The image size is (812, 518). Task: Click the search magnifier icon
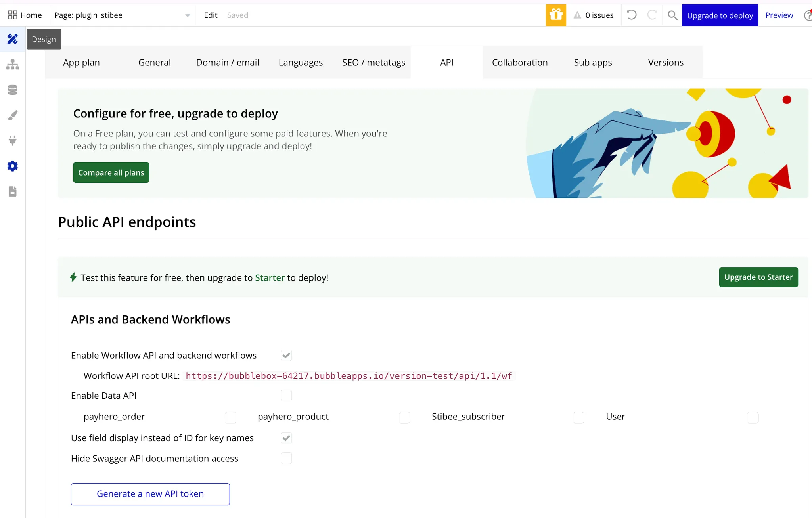[672, 15]
